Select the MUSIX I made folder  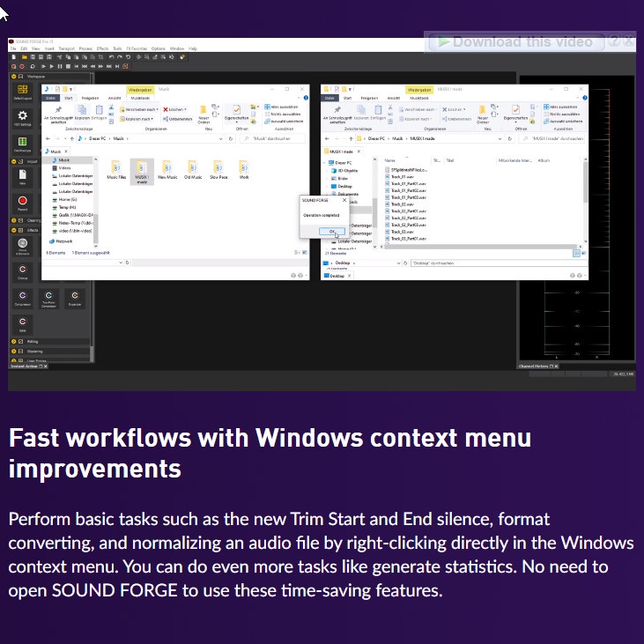point(142,172)
